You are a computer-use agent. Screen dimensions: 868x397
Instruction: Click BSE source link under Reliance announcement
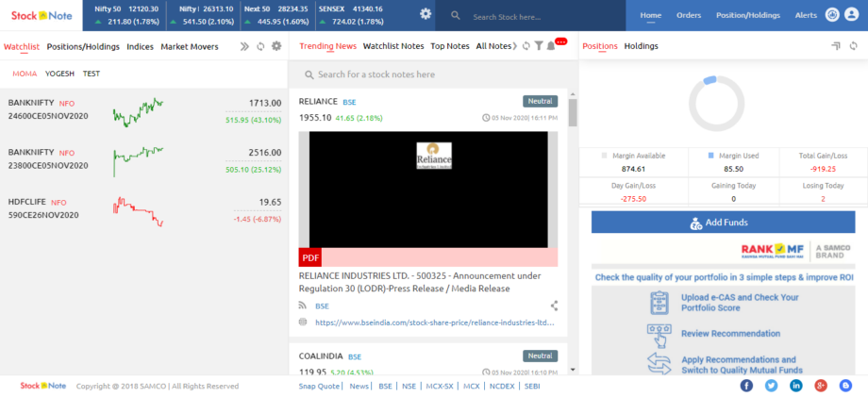(322, 306)
